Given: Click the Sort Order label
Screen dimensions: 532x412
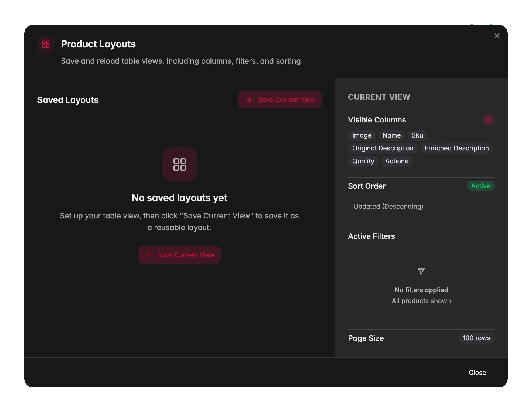Looking at the screenshot, I should coord(367,186).
